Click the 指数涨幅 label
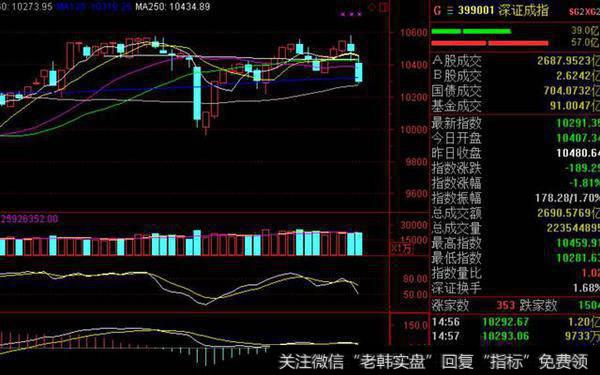Image resolution: width=600 pixels, height=375 pixels. tap(457, 183)
